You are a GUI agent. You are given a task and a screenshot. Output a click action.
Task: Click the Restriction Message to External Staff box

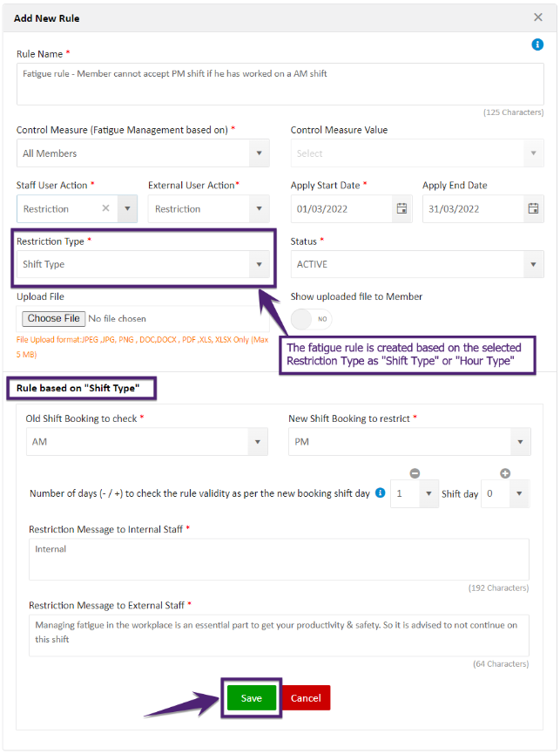279,635
